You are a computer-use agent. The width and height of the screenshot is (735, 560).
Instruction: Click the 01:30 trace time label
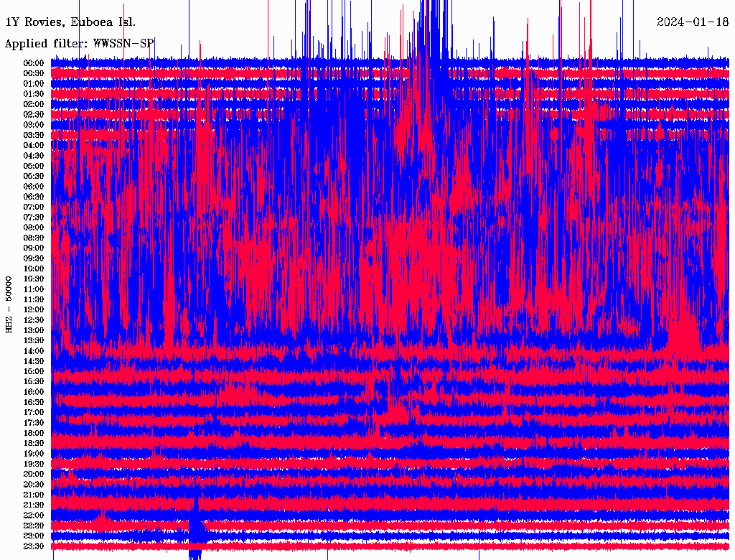click(34, 94)
